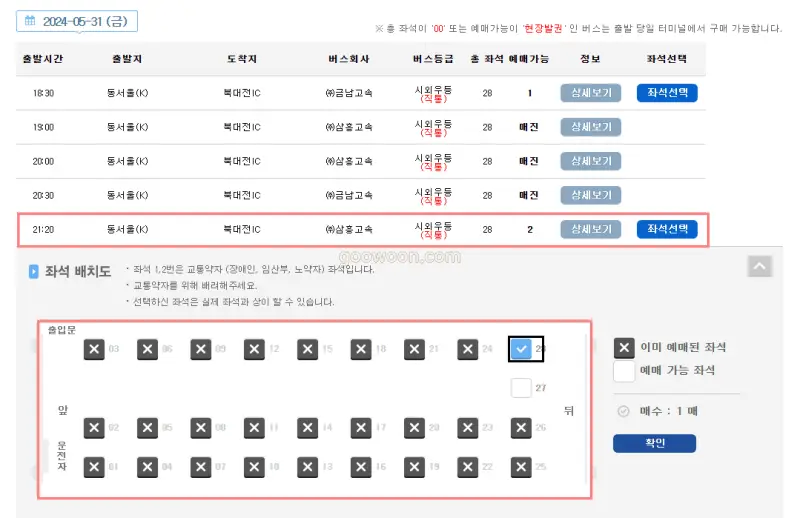This screenshot has width=800, height=518.
Task: Click booked seat 05 X icon
Action: [147, 428]
